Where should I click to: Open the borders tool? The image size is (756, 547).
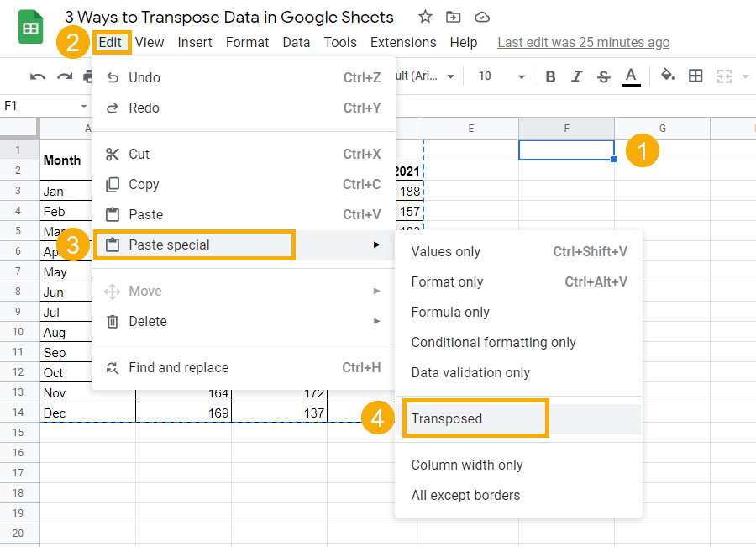(696, 76)
